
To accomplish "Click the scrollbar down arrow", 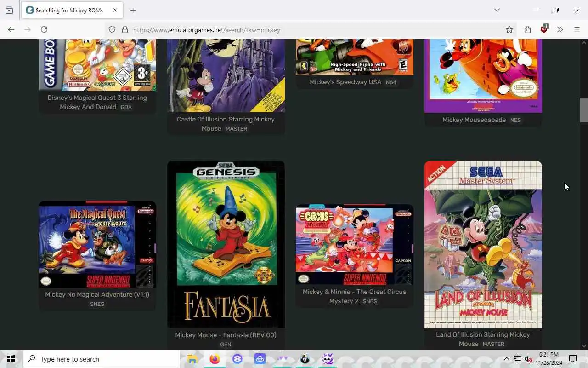I will (584, 346).
